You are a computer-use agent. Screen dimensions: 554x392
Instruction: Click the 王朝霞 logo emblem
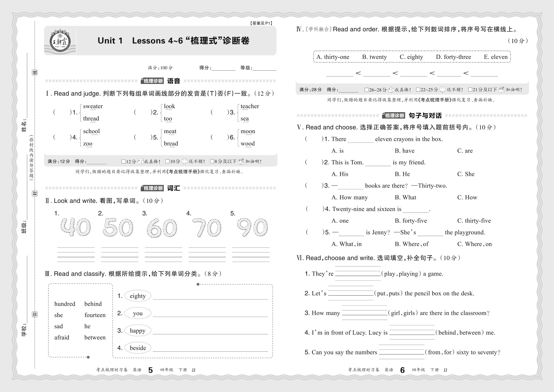pyautogui.click(x=60, y=41)
